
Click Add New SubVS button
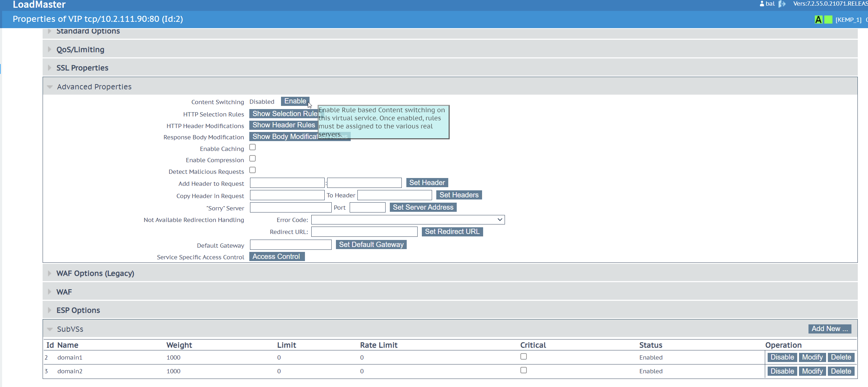pyautogui.click(x=830, y=329)
